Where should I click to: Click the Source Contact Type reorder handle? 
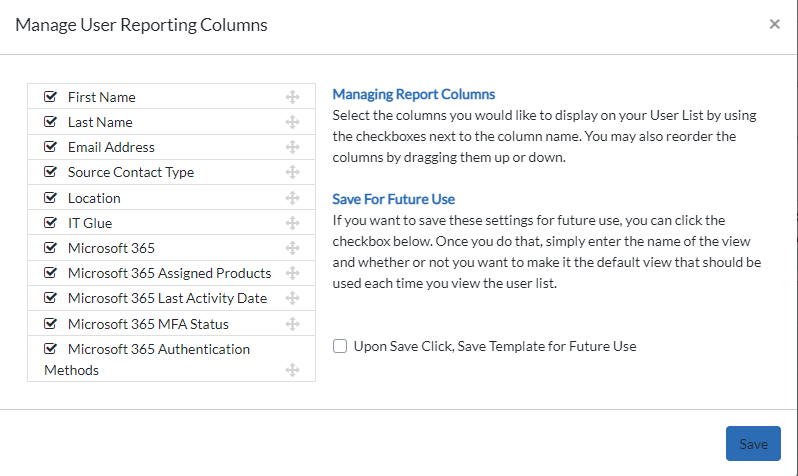[292, 172]
